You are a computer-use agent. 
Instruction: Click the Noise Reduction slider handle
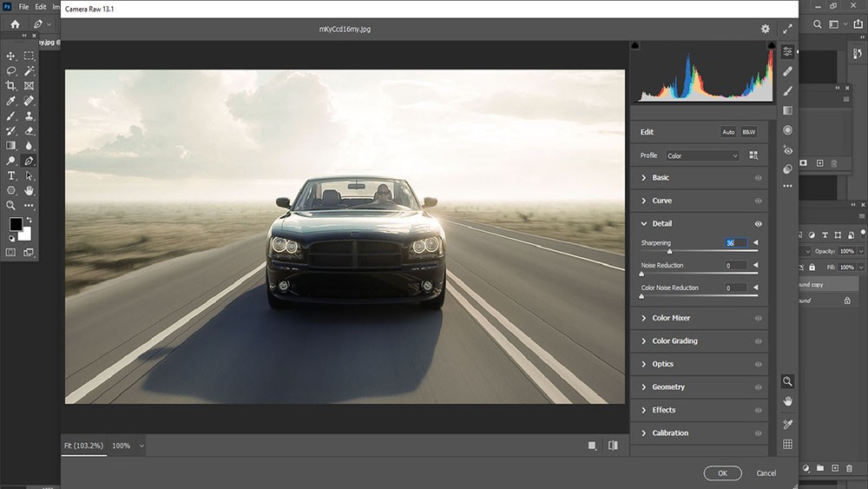point(641,274)
